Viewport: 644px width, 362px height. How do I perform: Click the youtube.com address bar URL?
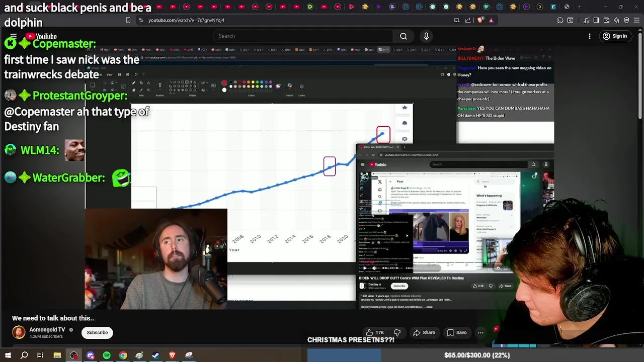[186, 20]
